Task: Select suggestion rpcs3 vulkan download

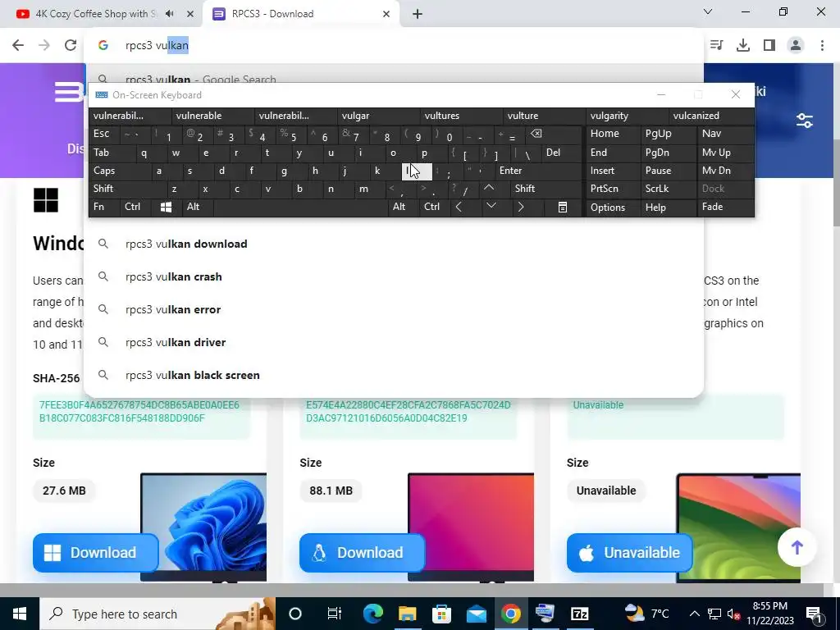Action: 394,244
